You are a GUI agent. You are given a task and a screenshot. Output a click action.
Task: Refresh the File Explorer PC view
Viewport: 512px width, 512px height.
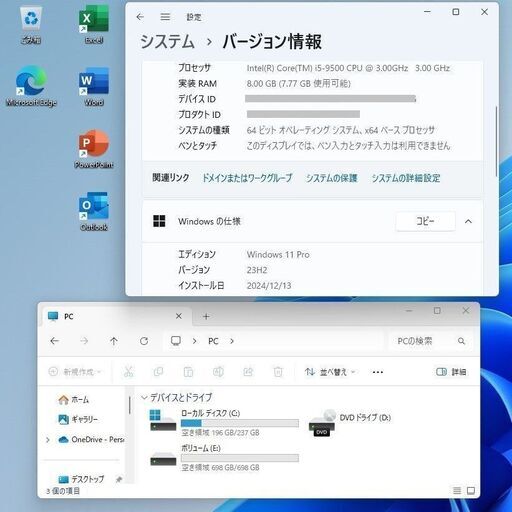144,341
